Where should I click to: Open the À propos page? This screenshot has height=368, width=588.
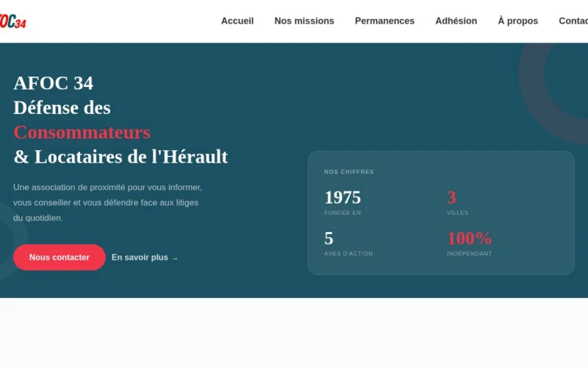click(518, 21)
